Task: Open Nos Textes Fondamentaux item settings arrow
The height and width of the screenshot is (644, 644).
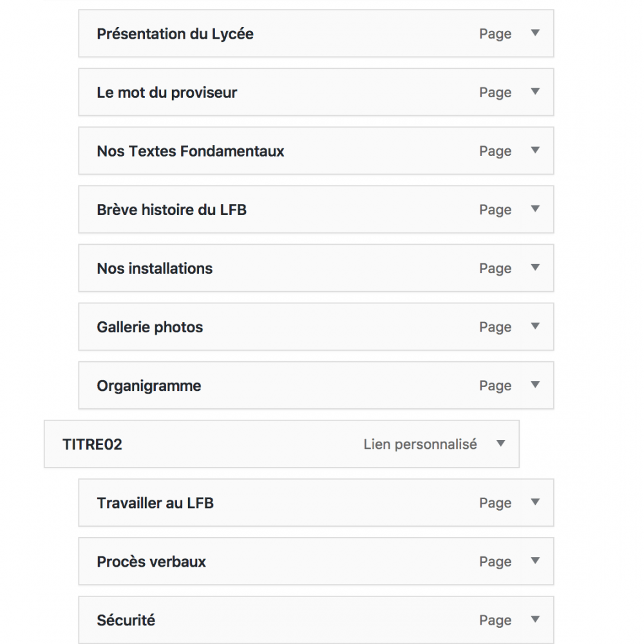Action: point(535,150)
